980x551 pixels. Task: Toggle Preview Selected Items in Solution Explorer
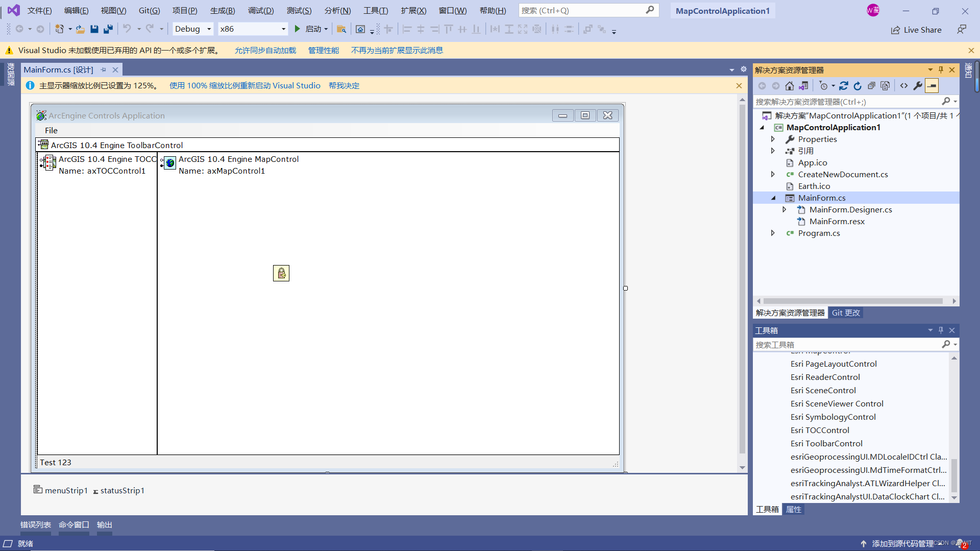point(932,86)
